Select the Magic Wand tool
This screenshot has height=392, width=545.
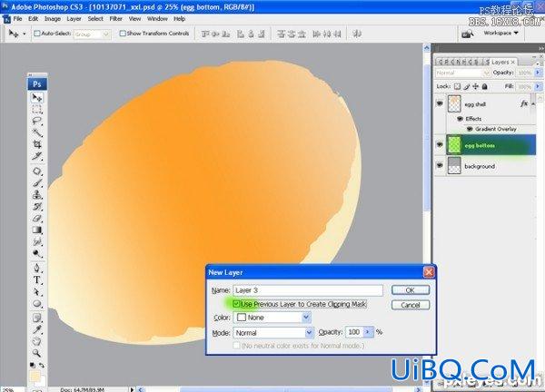pos(37,132)
